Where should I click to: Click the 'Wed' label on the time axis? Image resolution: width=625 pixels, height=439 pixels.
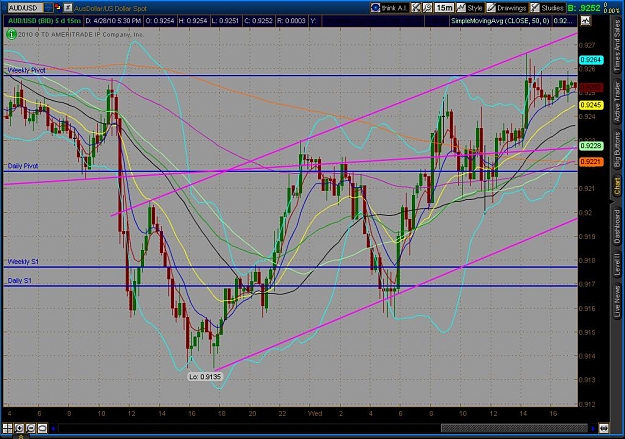315,413
